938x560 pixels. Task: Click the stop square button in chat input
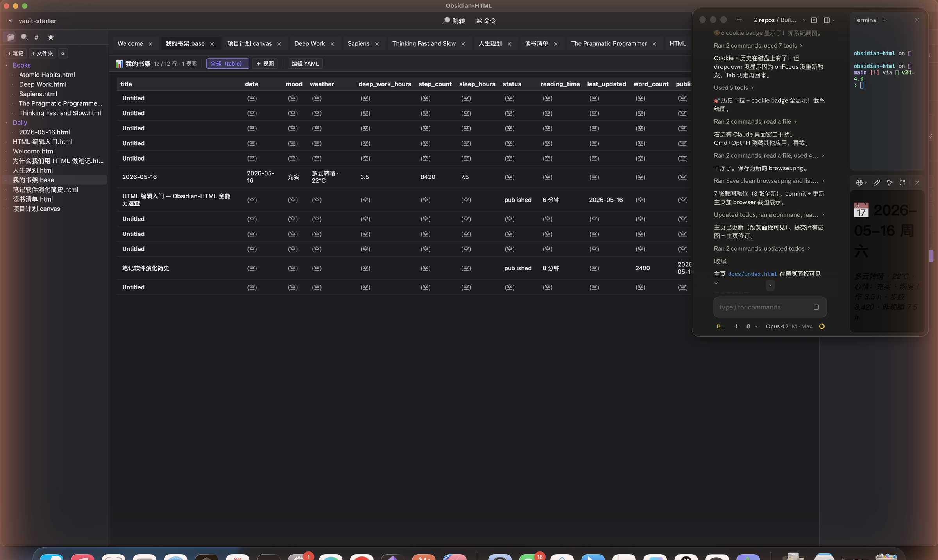816,307
